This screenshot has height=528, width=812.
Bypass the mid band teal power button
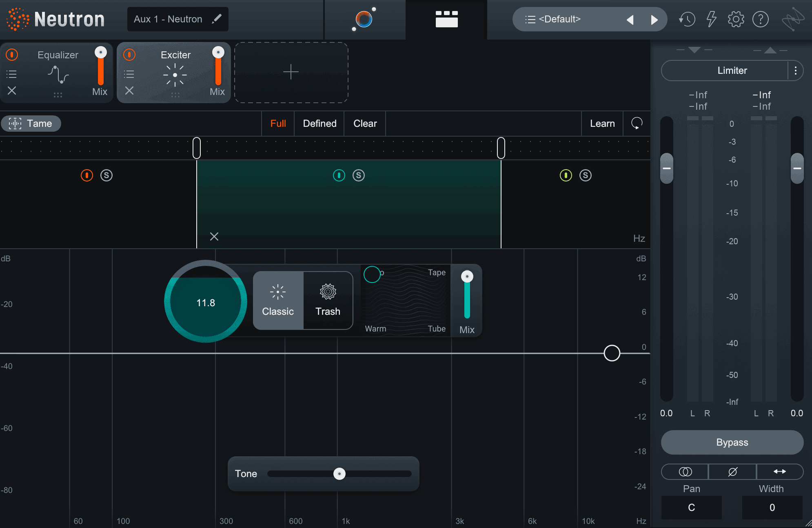pos(339,175)
